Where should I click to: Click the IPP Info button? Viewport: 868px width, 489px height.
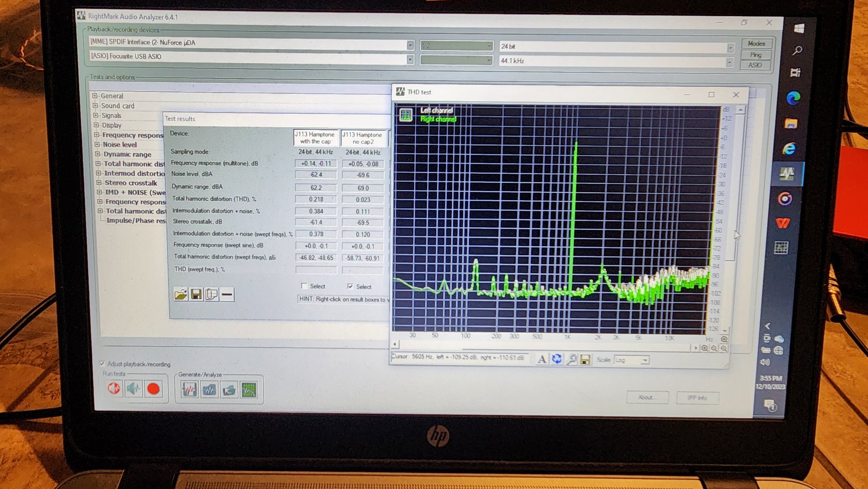click(x=697, y=397)
